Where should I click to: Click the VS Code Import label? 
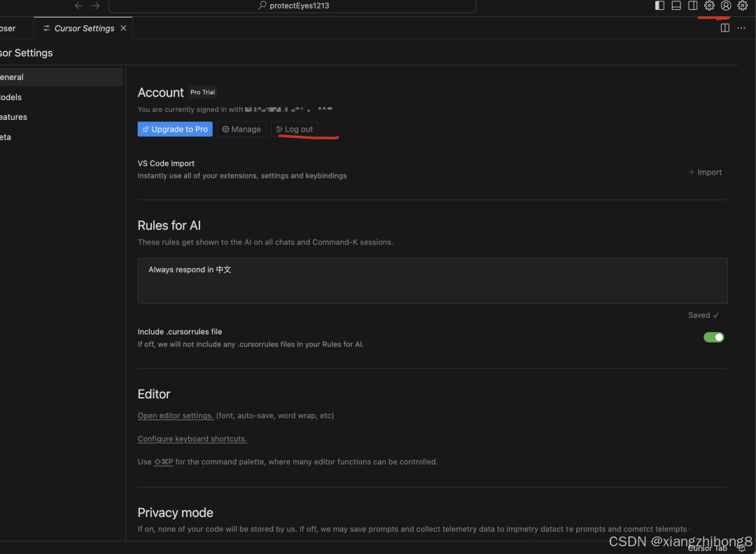(x=166, y=164)
